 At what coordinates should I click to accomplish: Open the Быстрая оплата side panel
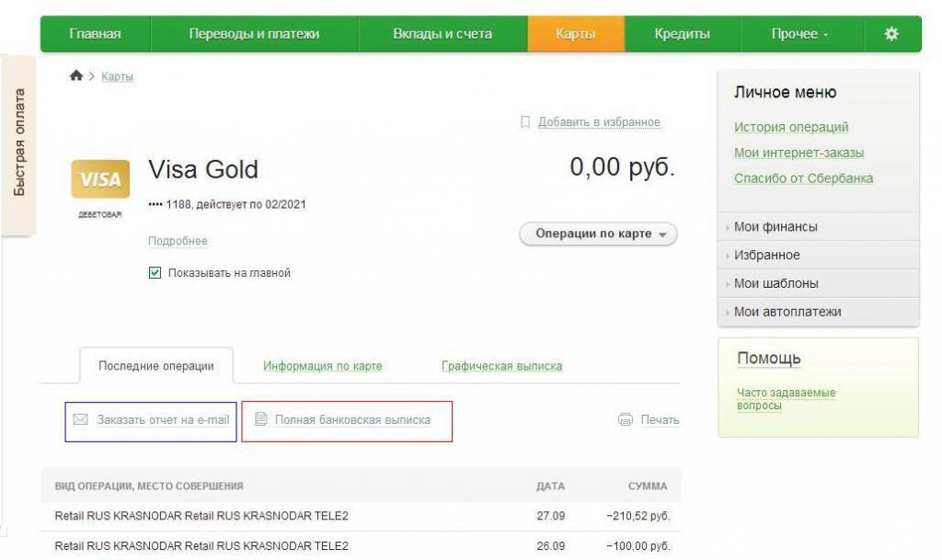(x=19, y=143)
